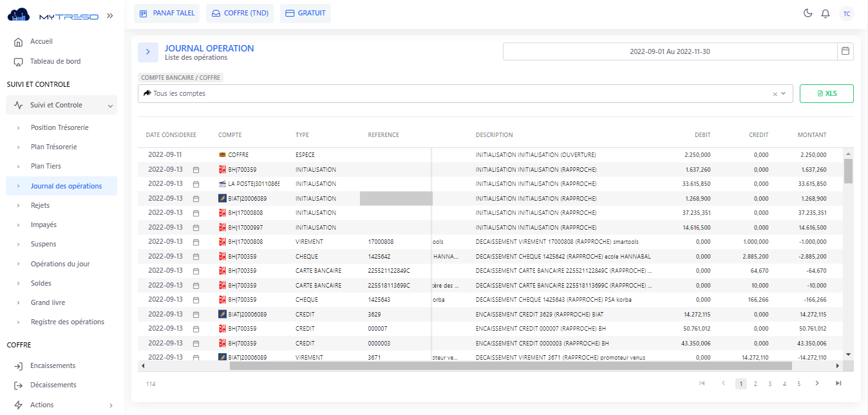Sort by CREDIT column header
The width and height of the screenshot is (868, 415).
(x=759, y=135)
